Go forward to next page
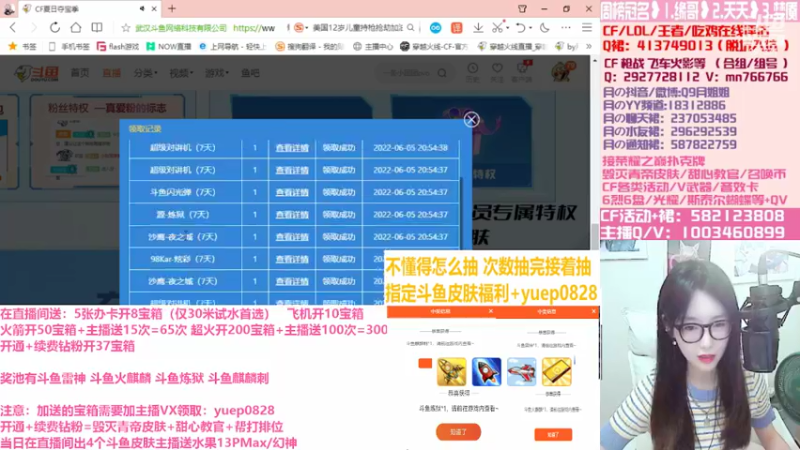This screenshot has width=800, height=450. [34, 28]
